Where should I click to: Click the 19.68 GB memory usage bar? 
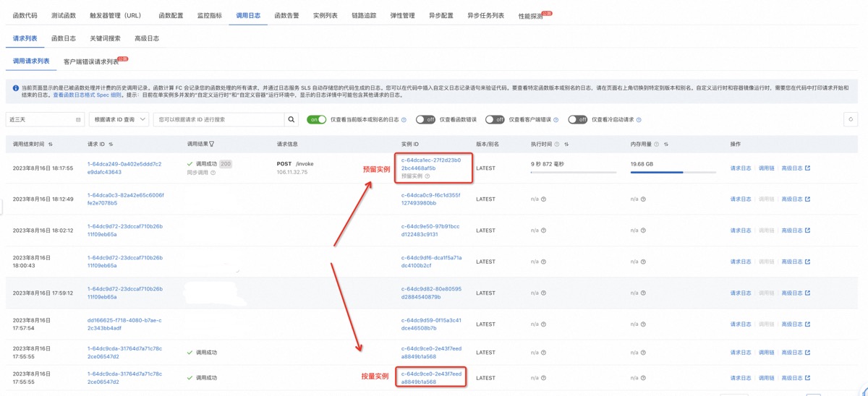coord(673,173)
